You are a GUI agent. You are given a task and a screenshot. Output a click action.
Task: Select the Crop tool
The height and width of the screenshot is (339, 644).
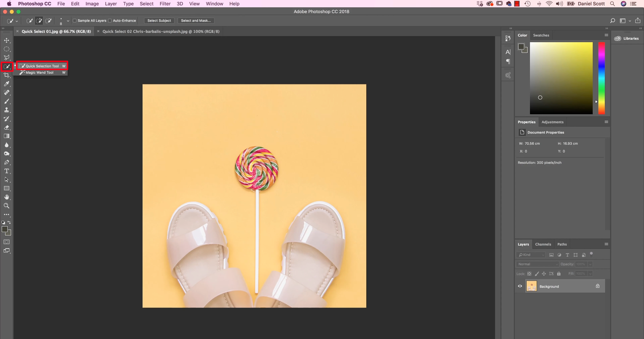pos(7,75)
